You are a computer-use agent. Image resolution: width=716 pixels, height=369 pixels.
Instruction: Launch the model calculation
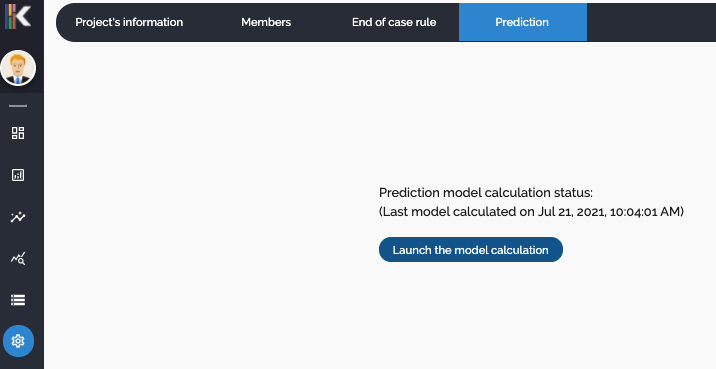coord(471,250)
